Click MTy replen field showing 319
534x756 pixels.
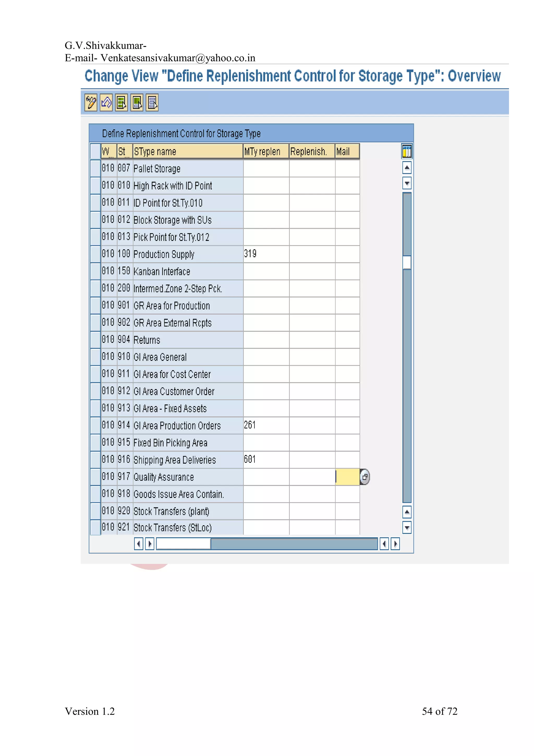click(266, 254)
